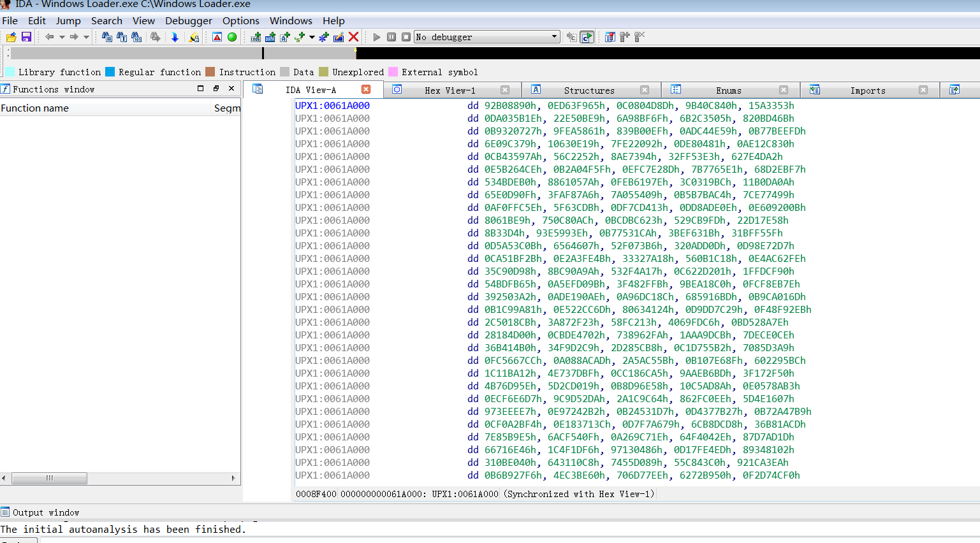Click the Regular function color swatch

[110, 72]
